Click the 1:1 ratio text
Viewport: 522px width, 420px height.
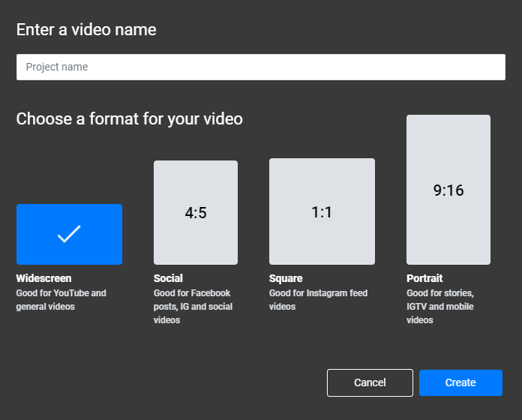pos(322,212)
